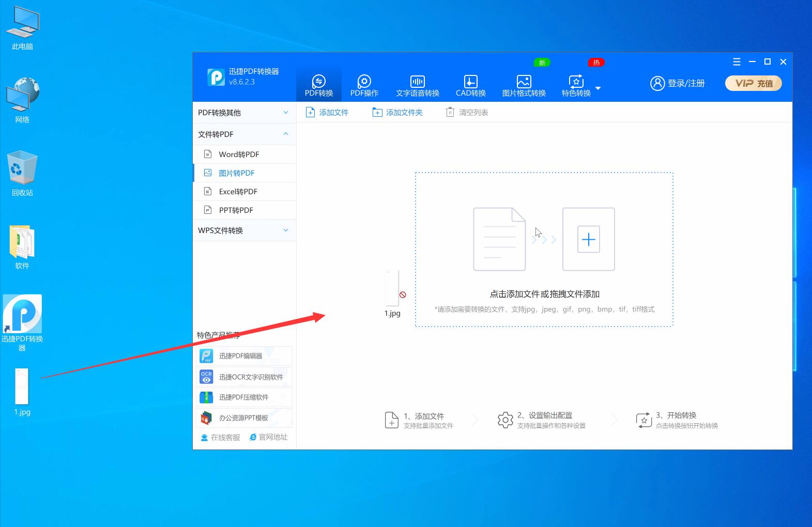Click the PPT file icon beside PPT转PDF
The image size is (812, 527).
click(x=208, y=210)
